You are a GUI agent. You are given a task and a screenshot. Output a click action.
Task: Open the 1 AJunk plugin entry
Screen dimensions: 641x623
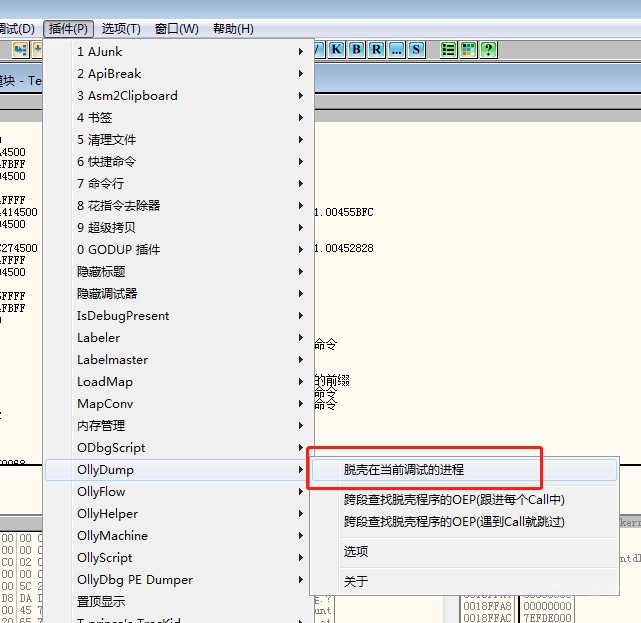(179, 52)
